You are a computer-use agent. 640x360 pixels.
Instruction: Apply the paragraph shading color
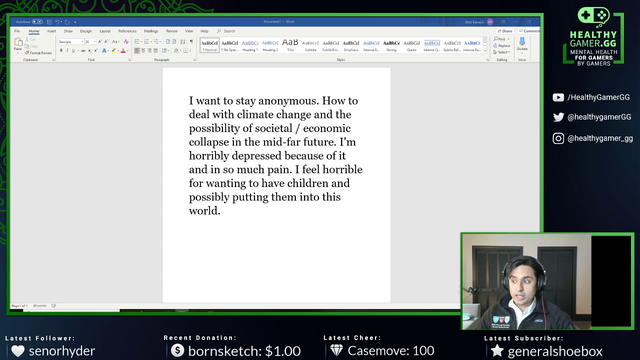coord(176,51)
